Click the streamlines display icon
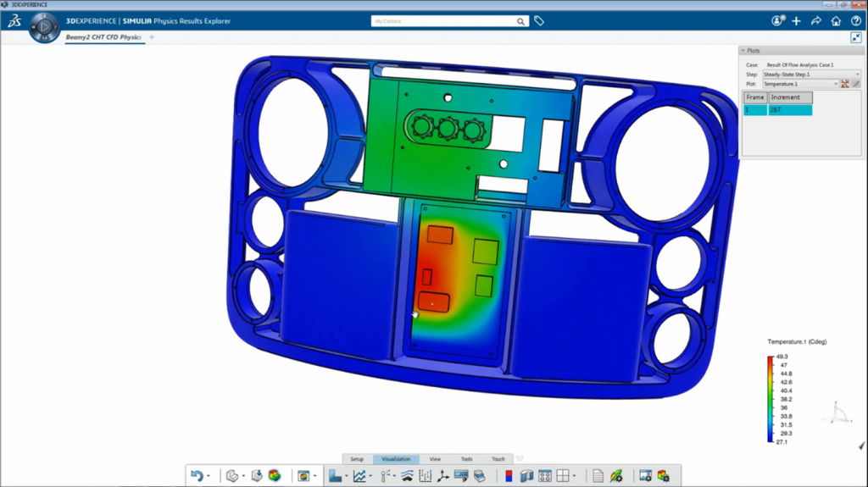The image size is (868, 487). click(x=407, y=476)
